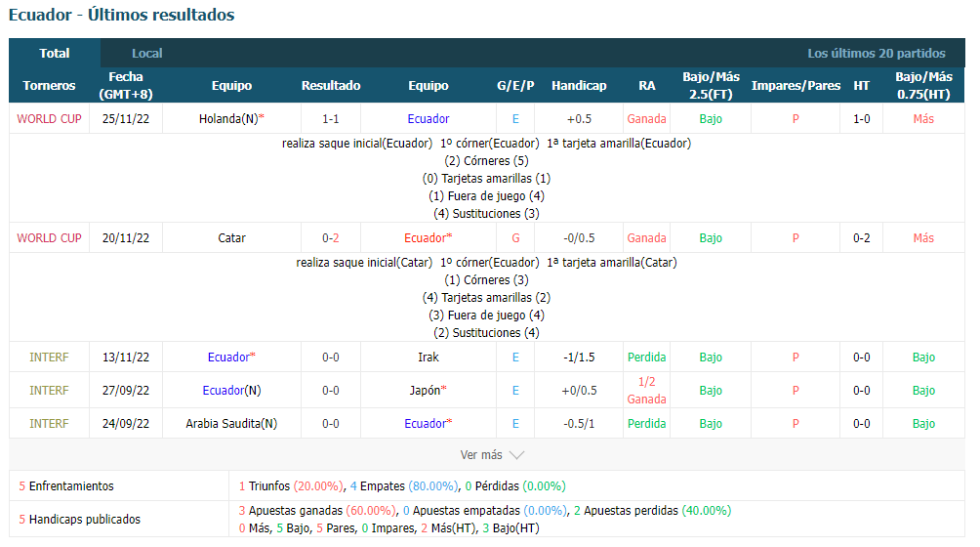Viewport: 980px width, 547px height.
Task: Click '4 Empates (80.00%)' summary text
Action: click(405, 486)
